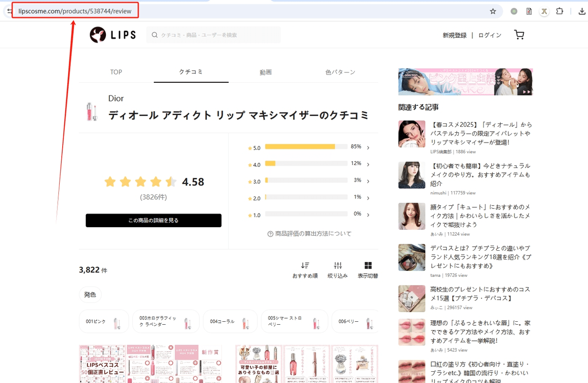
Task: Click この商品の詳細を見る button
Action: coord(153,220)
